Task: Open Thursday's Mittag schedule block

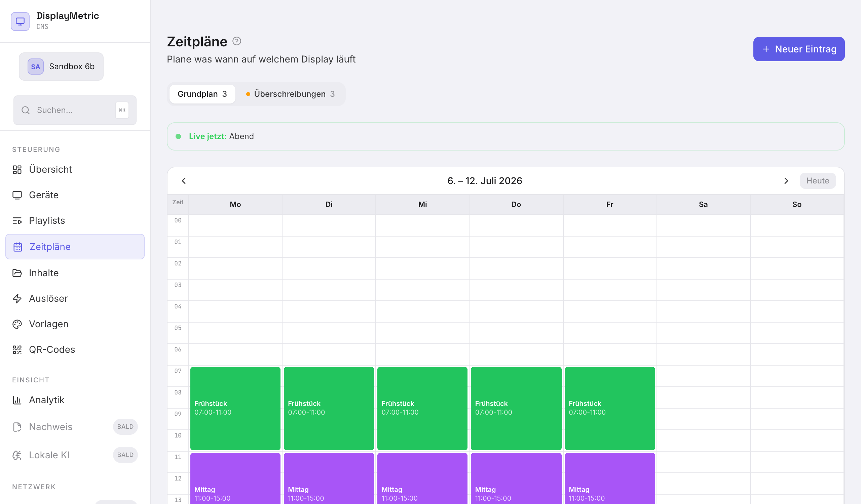Action: (x=516, y=479)
